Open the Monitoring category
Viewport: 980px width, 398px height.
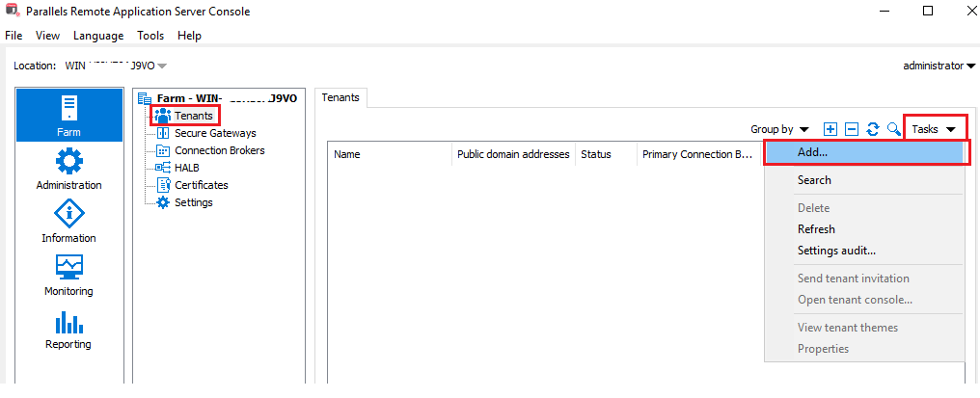[x=68, y=277]
